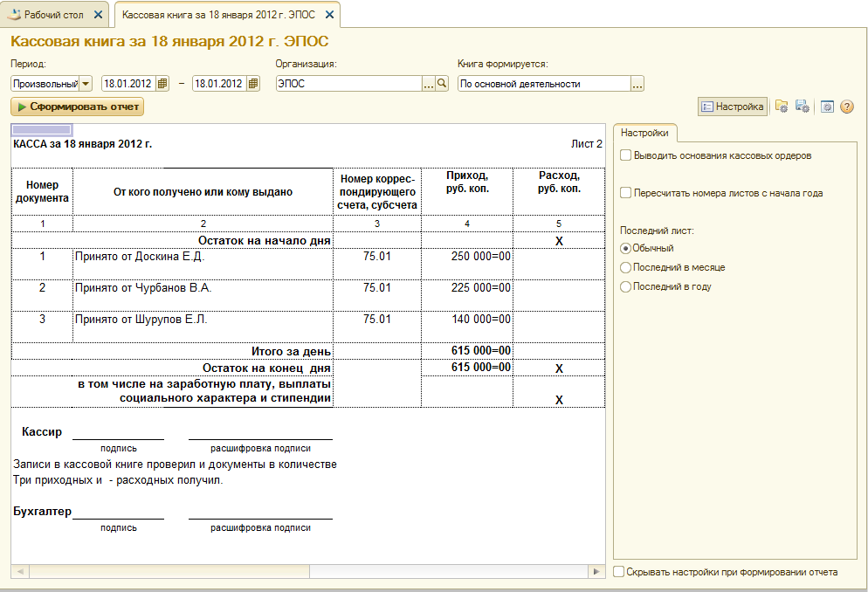Switch to the Рабочий стол tab

(52, 15)
